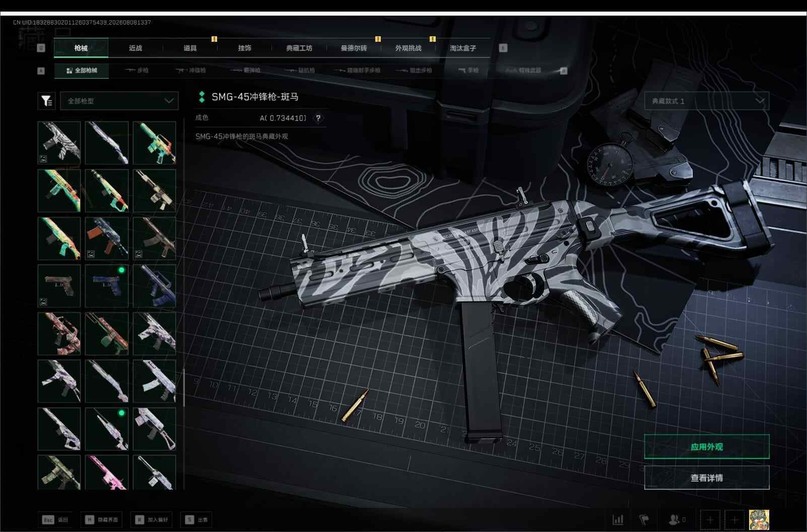Image resolution: width=807 pixels, height=532 pixels.
Task: Filter by 狙击步枪 category
Action: pyautogui.click(x=414, y=71)
